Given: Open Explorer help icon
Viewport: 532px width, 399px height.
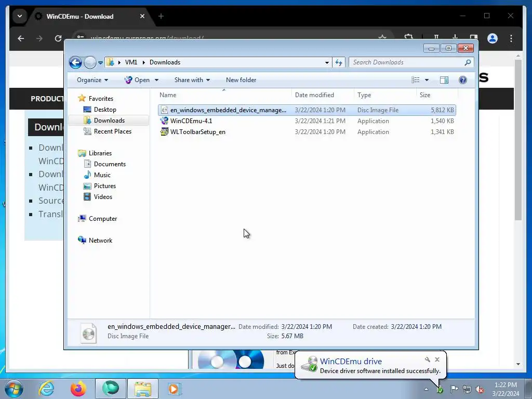Looking at the screenshot, I should click(x=463, y=80).
